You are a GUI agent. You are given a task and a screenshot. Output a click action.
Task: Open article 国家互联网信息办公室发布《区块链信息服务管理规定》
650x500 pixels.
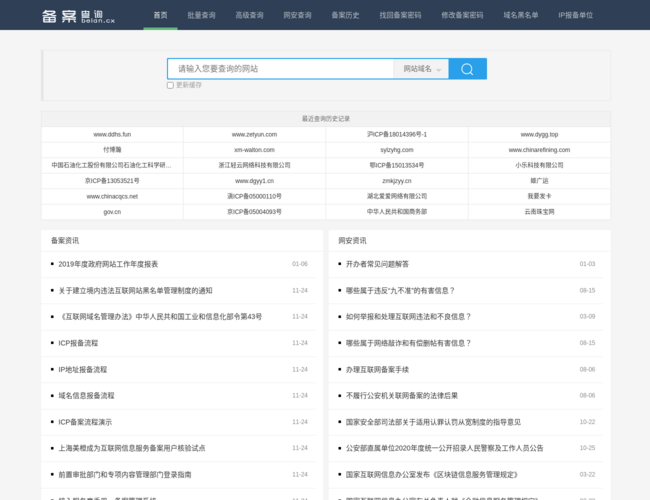coord(432,475)
